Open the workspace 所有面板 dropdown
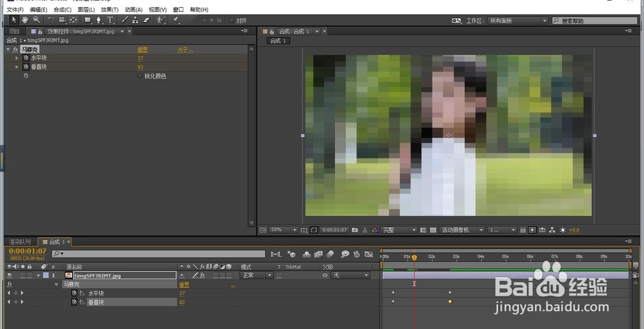Image resolution: width=644 pixels, height=329 pixels. coord(518,21)
